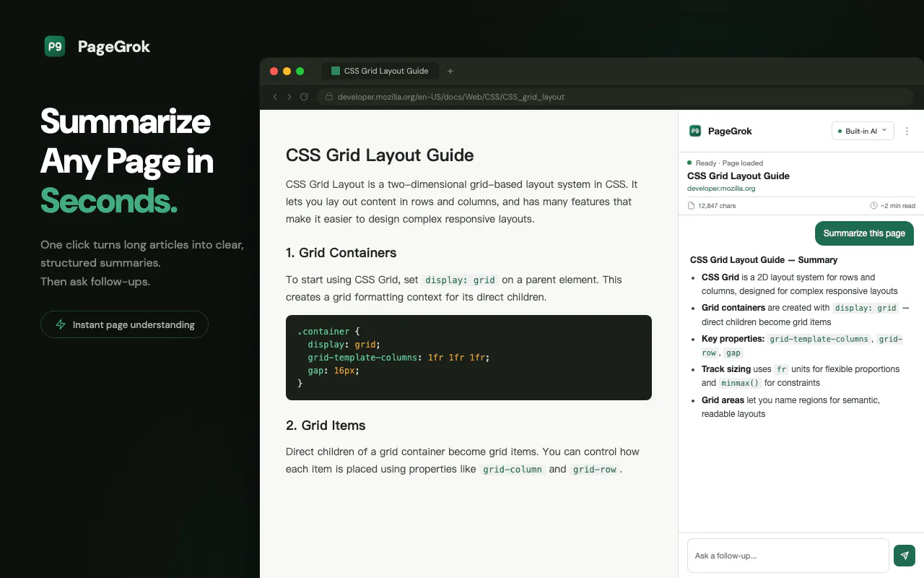Click the '12,847 chars' label
The width and height of the screenshot is (924, 578).
click(718, 206)
